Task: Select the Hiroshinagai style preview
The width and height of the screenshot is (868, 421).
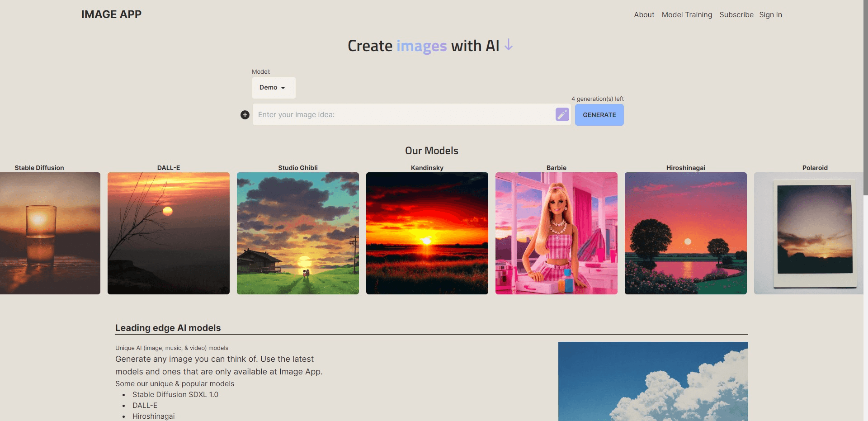Action: click(685, 233)
